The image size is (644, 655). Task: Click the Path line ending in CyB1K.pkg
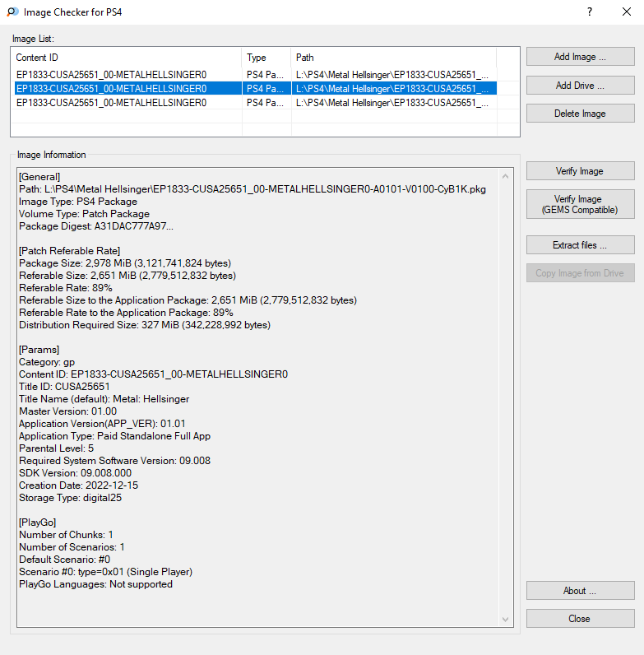pos(253,189)
